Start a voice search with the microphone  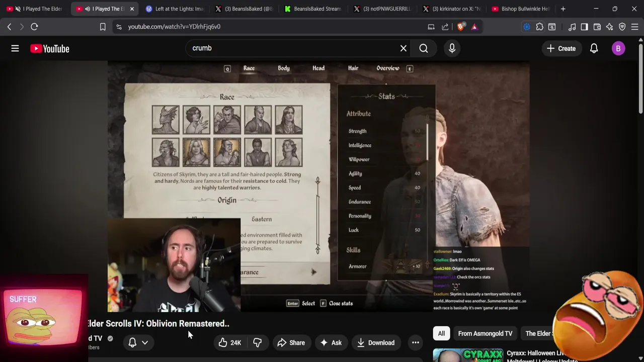(x=452, y=48)
